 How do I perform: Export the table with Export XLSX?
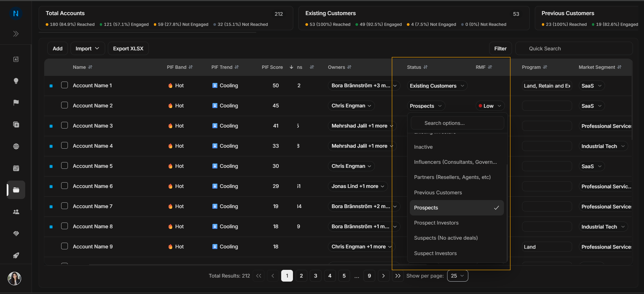click(x=128, y=49)
